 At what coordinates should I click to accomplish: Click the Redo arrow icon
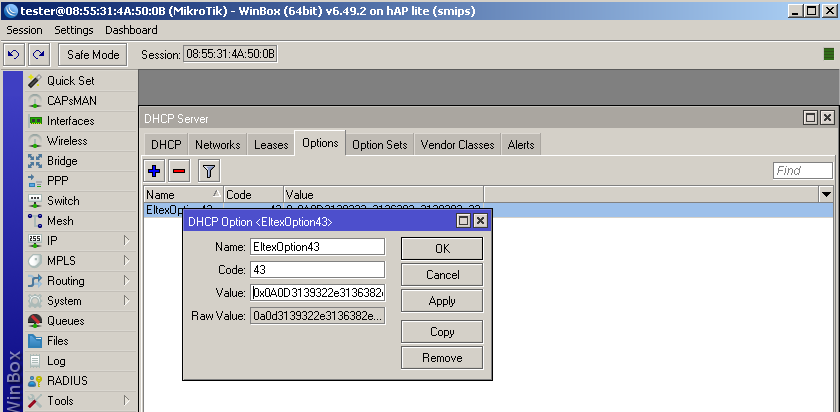[x=39, y=54]
